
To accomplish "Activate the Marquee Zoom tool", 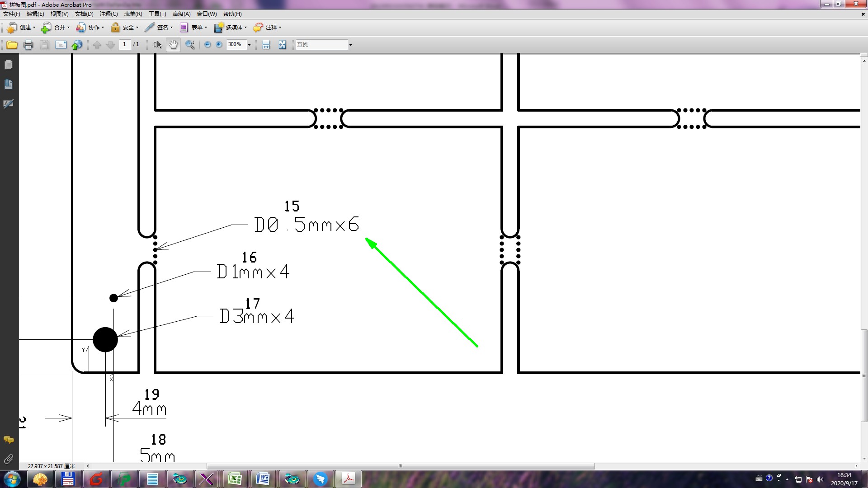I will pos(190,45).
